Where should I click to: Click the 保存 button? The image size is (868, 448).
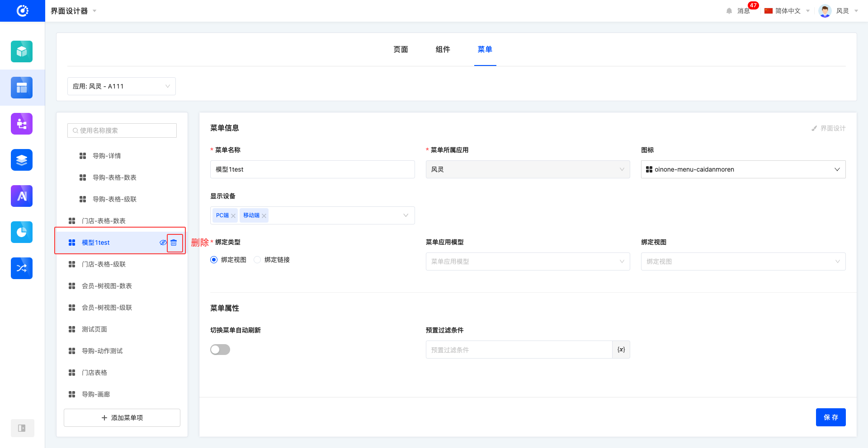pos(830,417)
